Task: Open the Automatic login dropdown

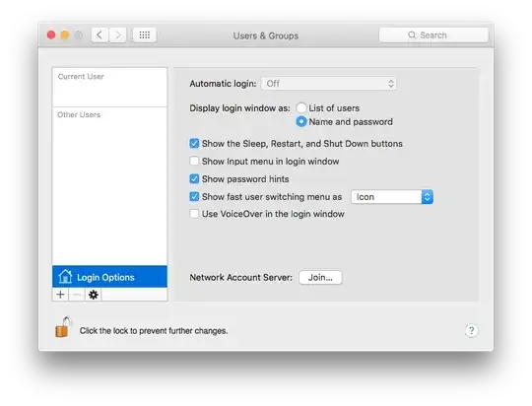Action: (329, 84)
